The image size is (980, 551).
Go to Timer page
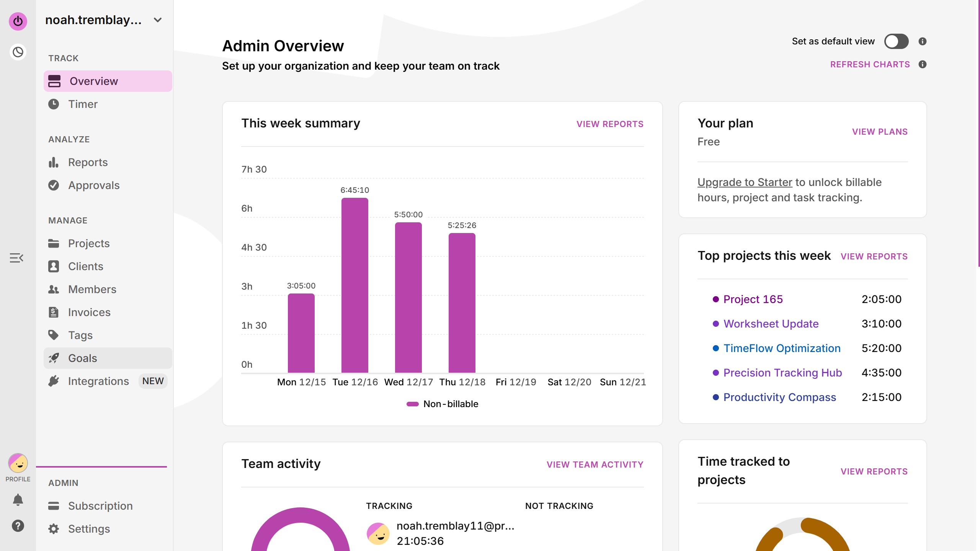click(x=108, y=104)
